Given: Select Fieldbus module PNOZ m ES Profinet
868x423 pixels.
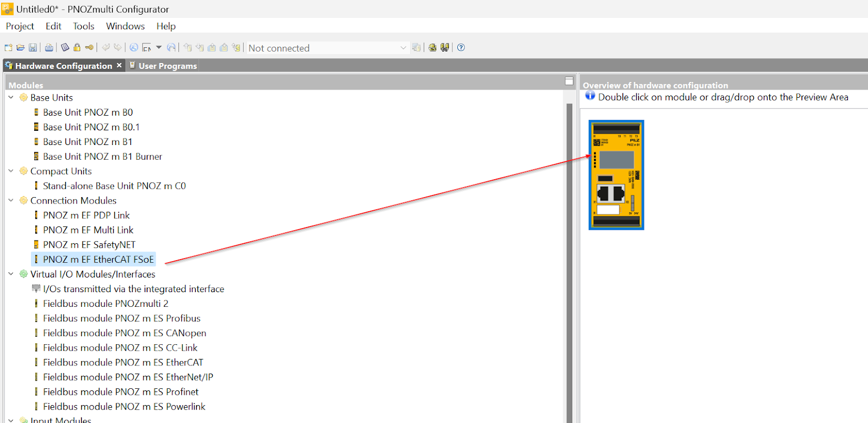Looking at the screenshot, I should 121,392.
